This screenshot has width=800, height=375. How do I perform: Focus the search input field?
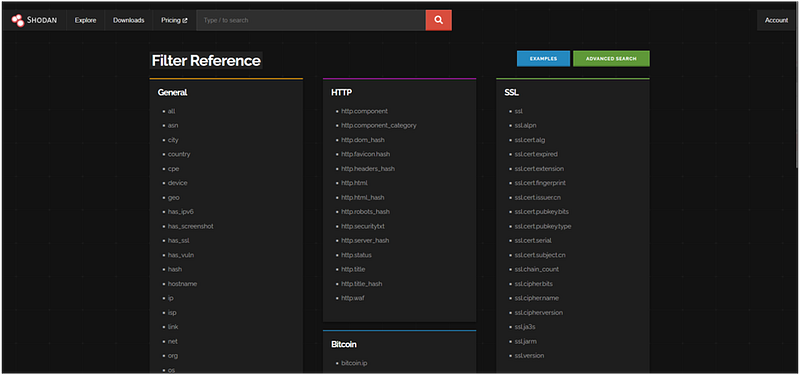click(311, 20)
